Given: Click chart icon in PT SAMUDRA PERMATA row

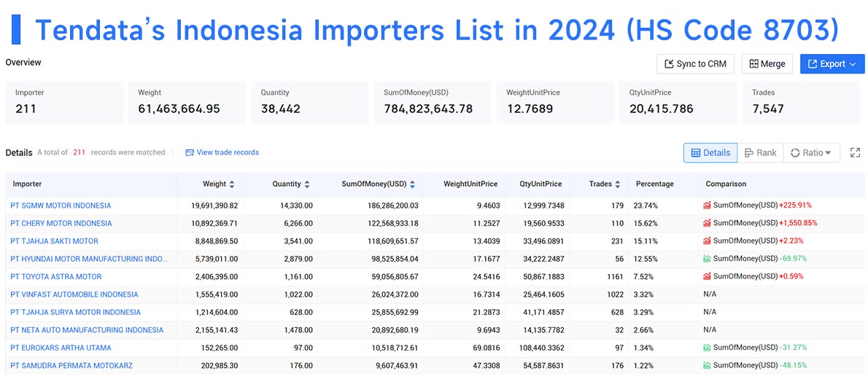Looking at the screenshot, I should pyautogui.click(x=707, y=365).
